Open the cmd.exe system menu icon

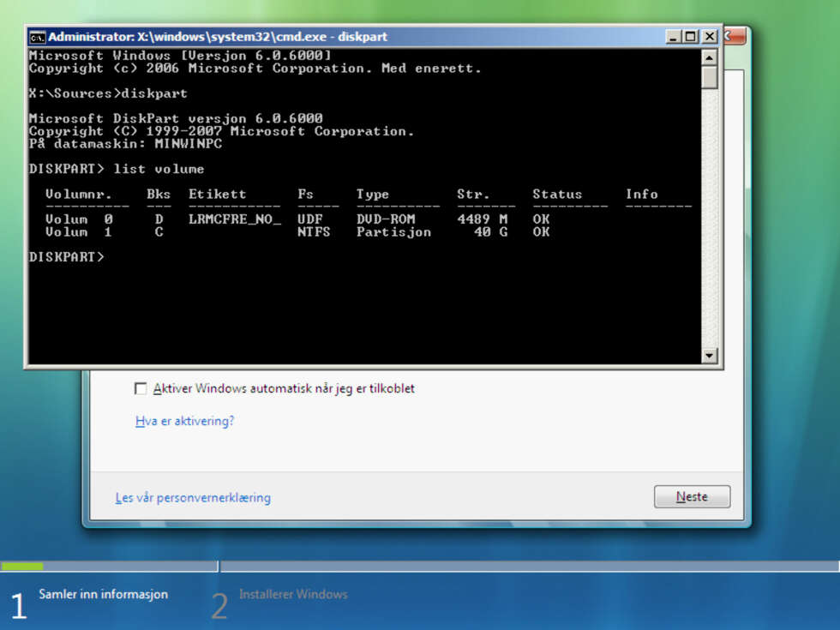pyautogui.click(x=37, y=37)
